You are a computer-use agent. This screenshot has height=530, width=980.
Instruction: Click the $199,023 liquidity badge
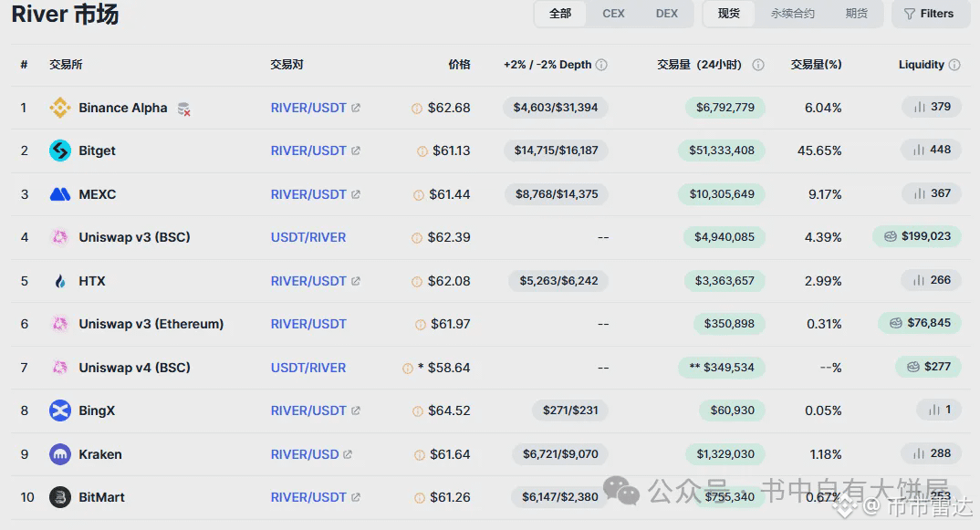(917, 236)
